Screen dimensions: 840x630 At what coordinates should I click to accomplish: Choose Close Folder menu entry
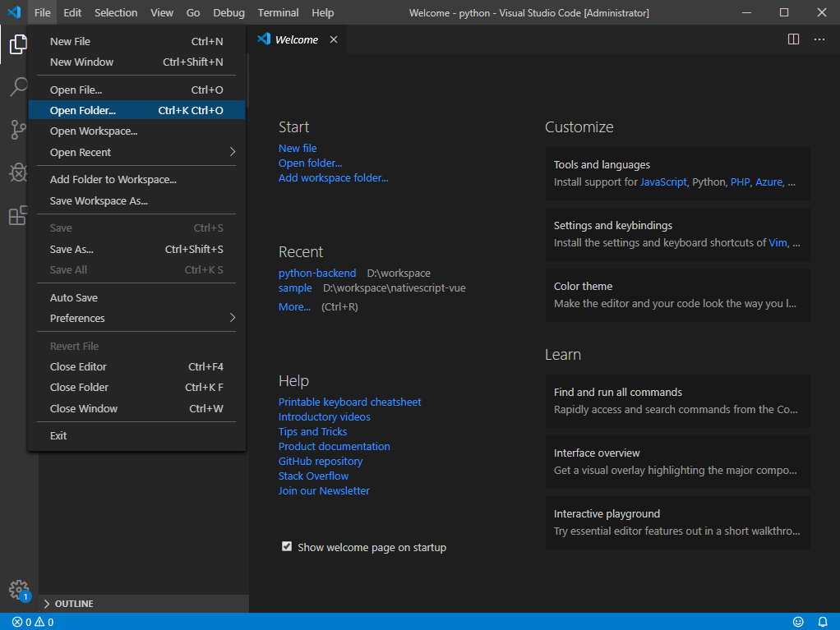136,387
